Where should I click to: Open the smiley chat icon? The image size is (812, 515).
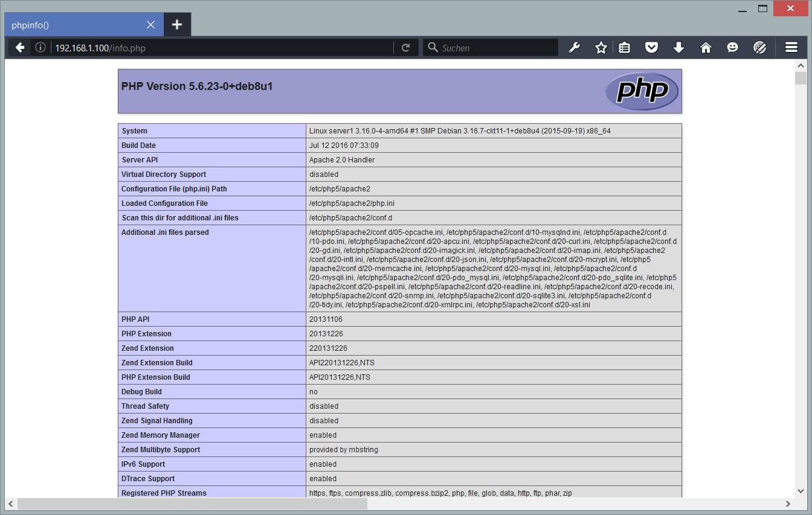click(732, 48)
